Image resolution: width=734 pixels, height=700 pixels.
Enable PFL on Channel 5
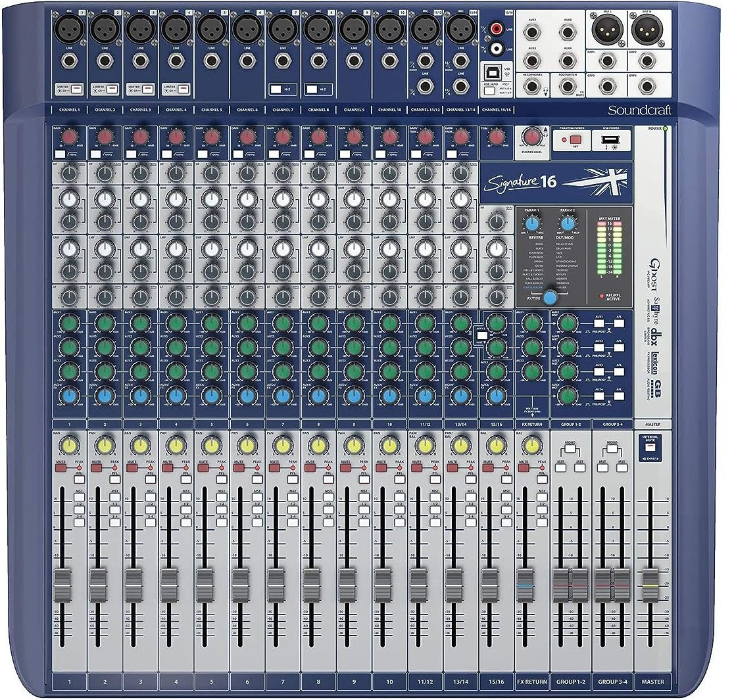[222, 480]
